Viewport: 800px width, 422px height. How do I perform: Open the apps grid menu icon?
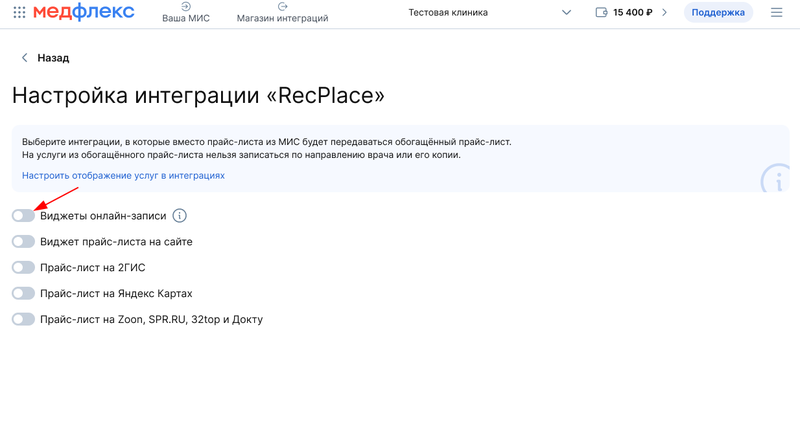pyautogui.click(x=19, y=12)
